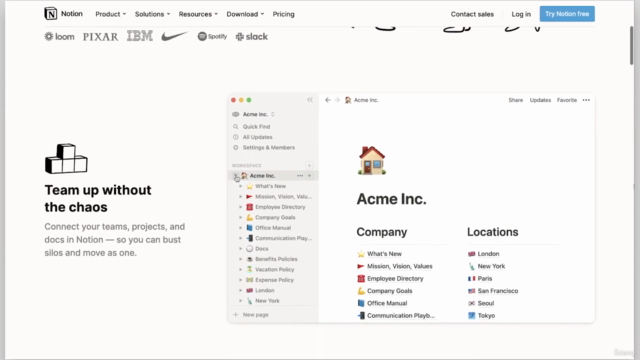Viewport: 640px width, 360px height.
Task: Open Quick Find in the sidebar
Action: (251, 127)
